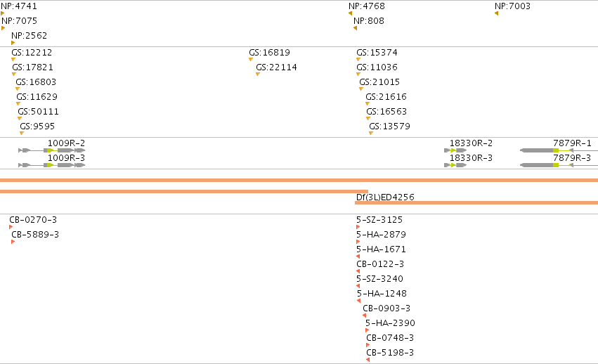Click the CB-0270-3 insertion label
This screenshot has width=598, height=364.
click(x=33, y=220)
